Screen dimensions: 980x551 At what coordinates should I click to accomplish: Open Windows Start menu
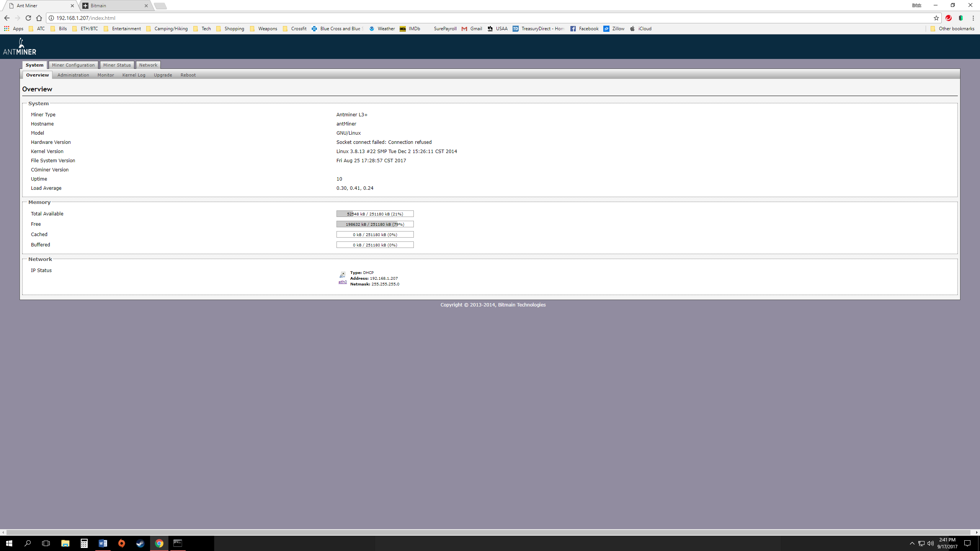9,543
